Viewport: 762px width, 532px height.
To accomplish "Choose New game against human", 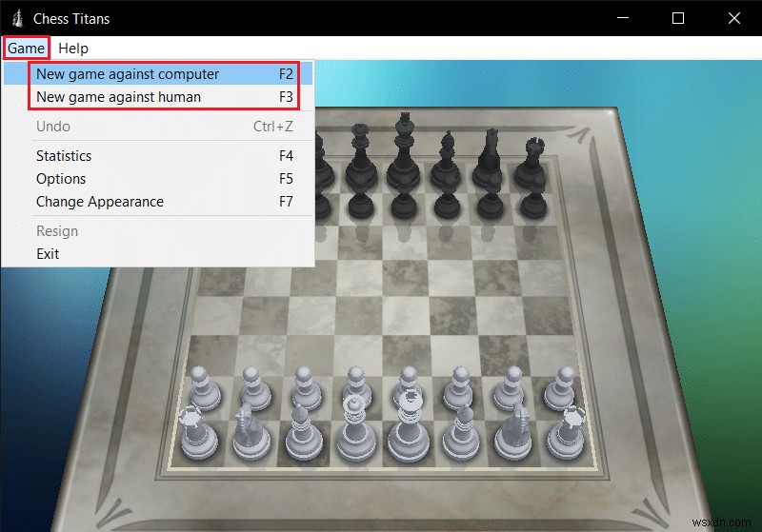I will [x=158, y=96].
